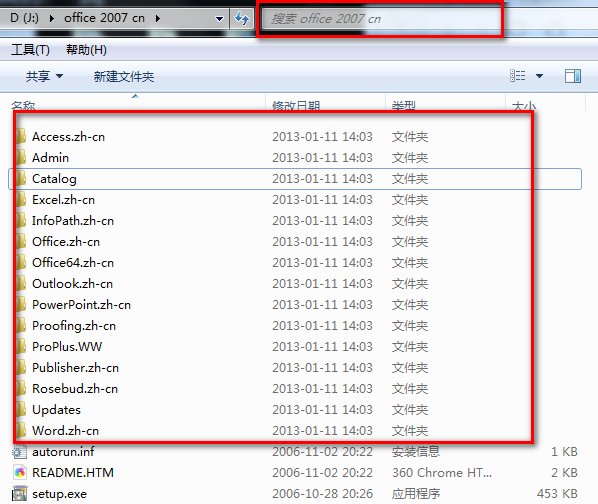Click the Excel.zh-cn folder name
Viewport: 598px width, 504px height.
63,199
